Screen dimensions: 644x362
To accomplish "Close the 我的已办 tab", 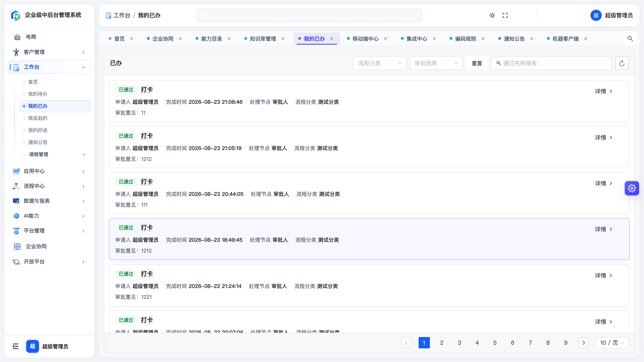I will (x=332, y=39).
